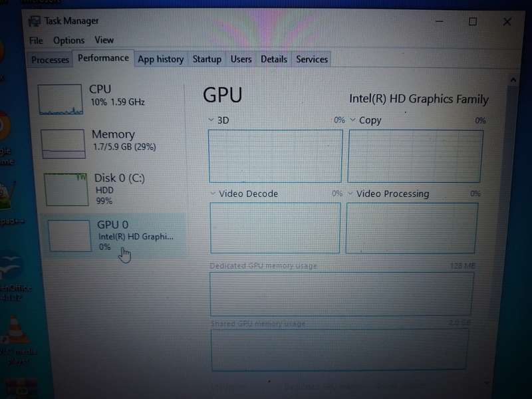
Task: Minimize the Task Manager window
Action: (x=440, y=22)
